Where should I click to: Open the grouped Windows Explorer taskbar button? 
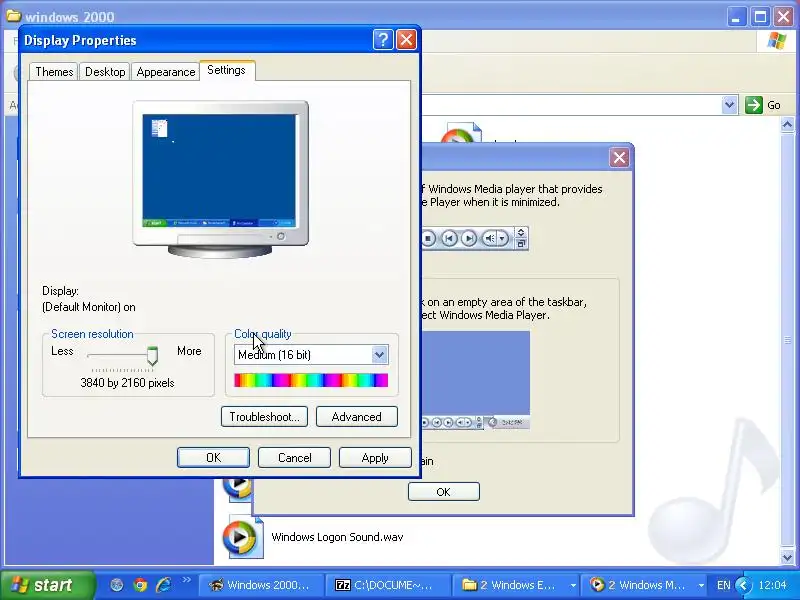coord(516,585)
